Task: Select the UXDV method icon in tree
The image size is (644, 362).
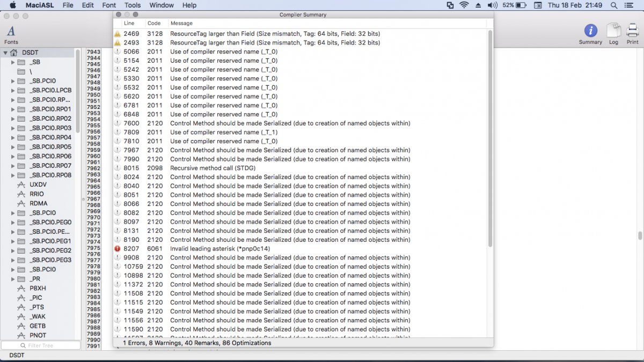Action: click(x=21, y=184)
